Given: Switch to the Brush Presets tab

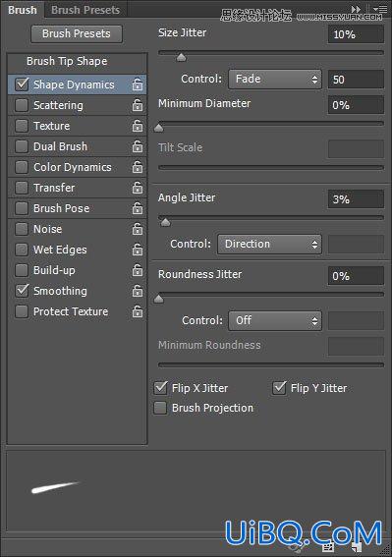Looking at the screenshot, I should point(85,10).
